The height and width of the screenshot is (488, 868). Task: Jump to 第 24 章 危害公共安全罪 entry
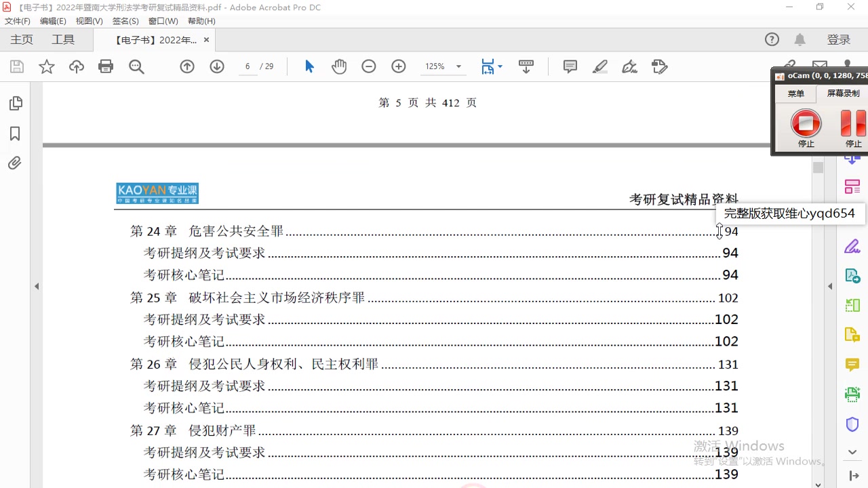434,232
